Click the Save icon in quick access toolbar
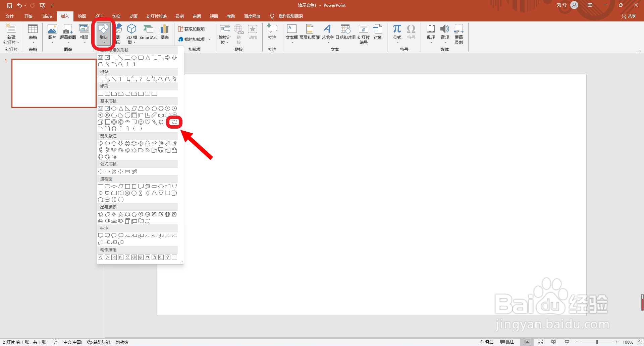644x346 pixels. click(10, 5)
